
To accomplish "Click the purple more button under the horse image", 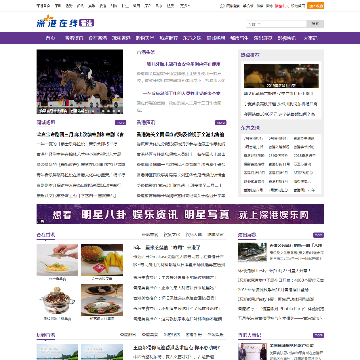I will (x=120, y=123).
